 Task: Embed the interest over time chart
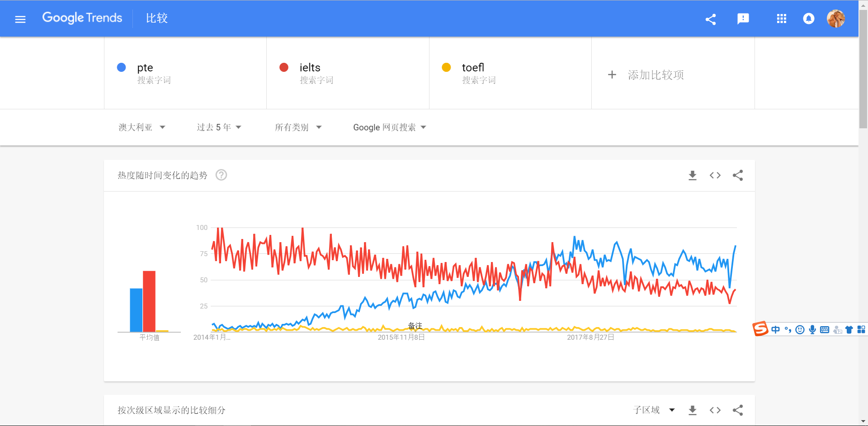click(715, 175)
